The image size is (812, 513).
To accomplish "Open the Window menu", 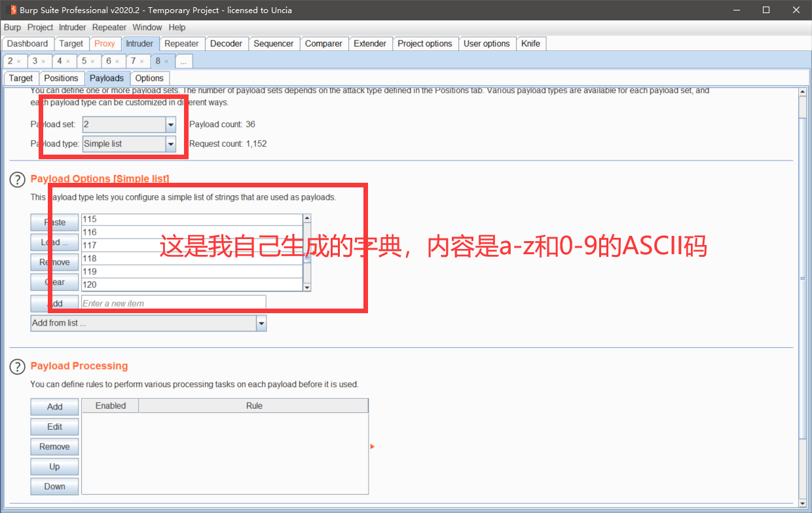I will (147, 28).
